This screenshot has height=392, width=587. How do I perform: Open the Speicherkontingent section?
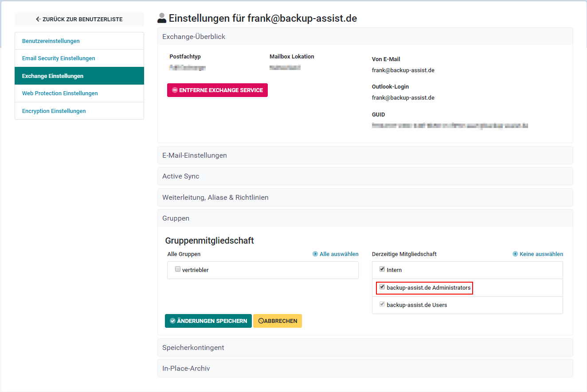pyautogui.click(x=193, y=348)
